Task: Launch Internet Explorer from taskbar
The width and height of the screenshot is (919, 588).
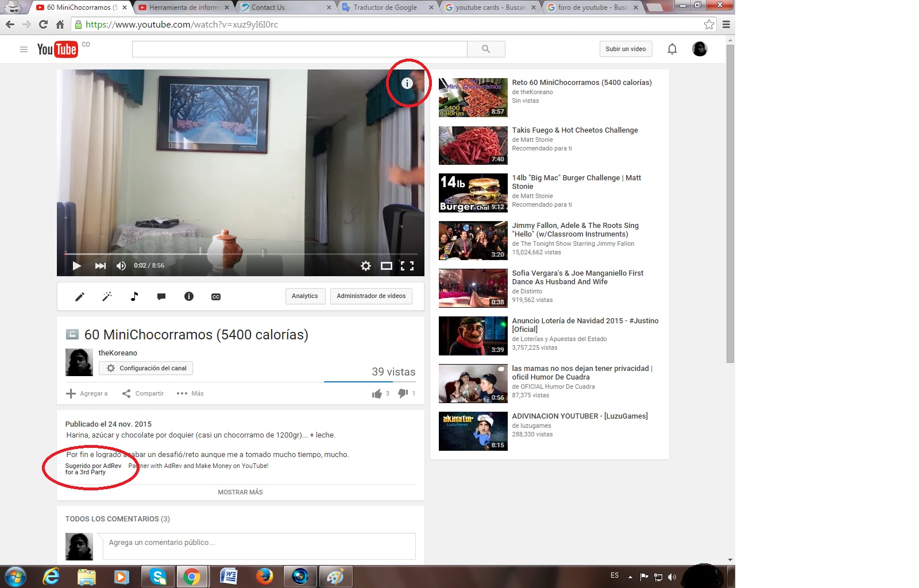Action: point(52,577)
